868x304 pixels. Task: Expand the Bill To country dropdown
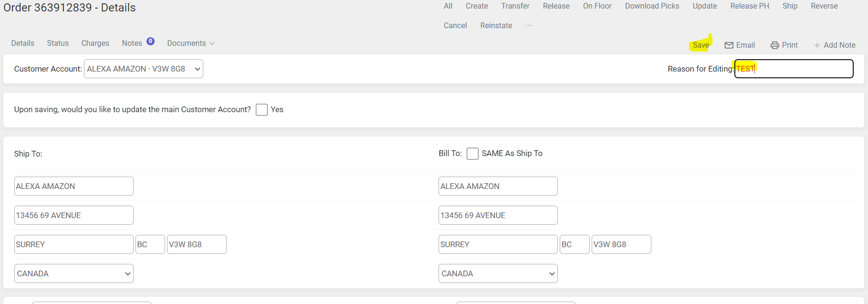point(498,273)
